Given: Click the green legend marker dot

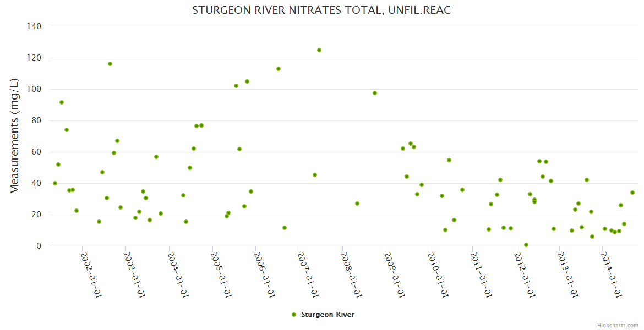Looking at the screenshot, I should [293, 315].
